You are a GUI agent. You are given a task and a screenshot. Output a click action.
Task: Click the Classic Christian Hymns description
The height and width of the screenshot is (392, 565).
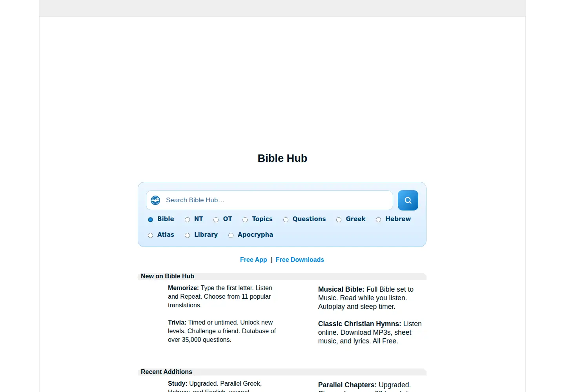click(x=370, y=332)
